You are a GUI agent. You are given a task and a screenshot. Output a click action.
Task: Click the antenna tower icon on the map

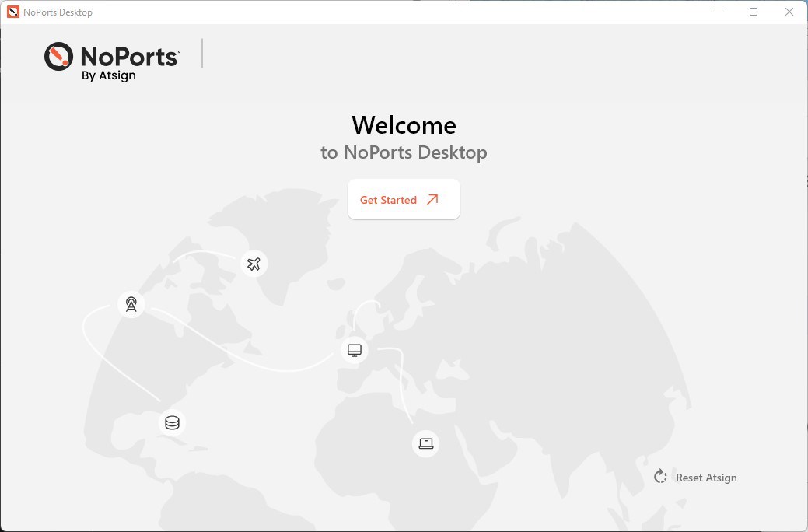coord(131,304)
